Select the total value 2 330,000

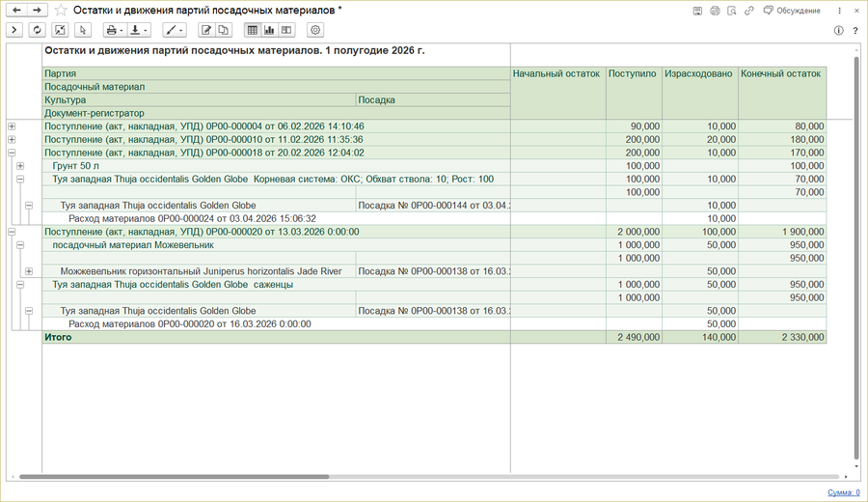click(782, 338)
